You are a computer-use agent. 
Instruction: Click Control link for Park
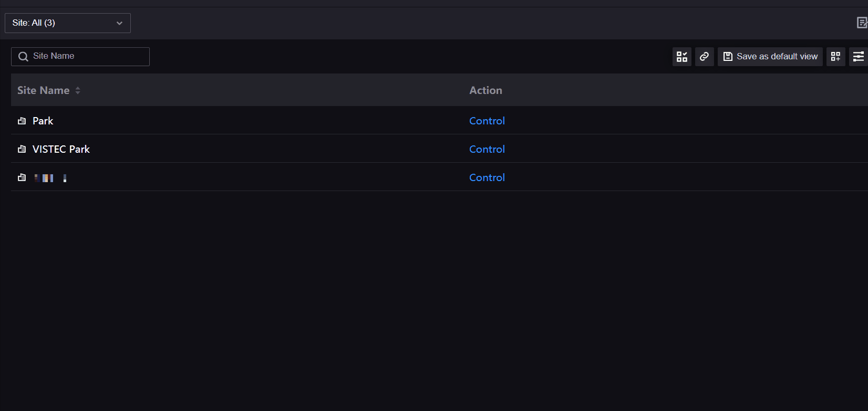coord(487,121)
